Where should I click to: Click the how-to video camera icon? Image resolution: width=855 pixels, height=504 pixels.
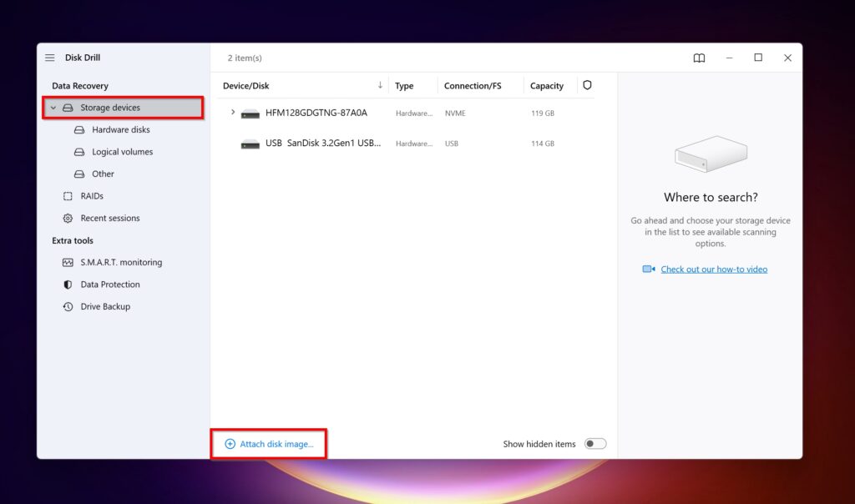[648, 269]
